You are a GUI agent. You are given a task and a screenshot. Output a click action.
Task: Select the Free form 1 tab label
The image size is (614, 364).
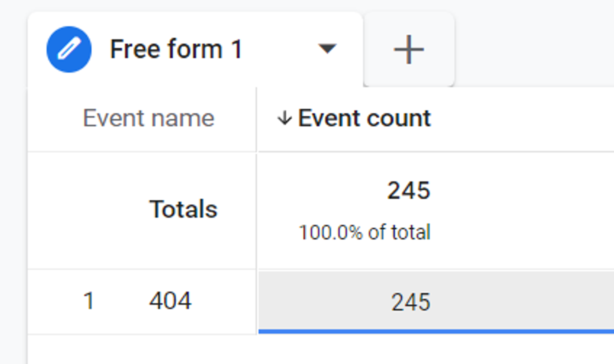click(x=176, y=49)
